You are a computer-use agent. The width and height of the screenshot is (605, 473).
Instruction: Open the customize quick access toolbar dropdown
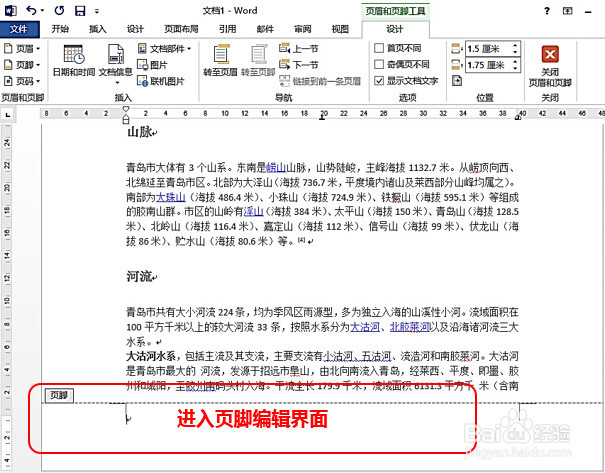coord(97,11)
